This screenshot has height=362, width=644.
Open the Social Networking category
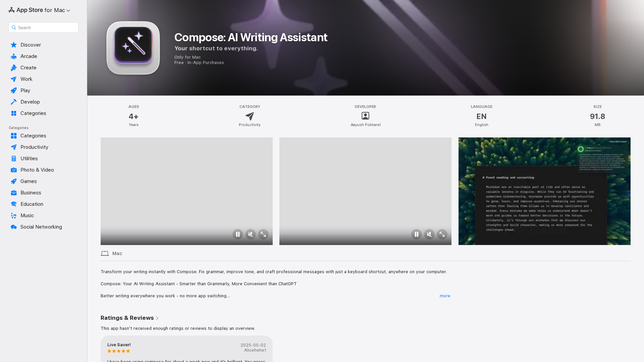tap(41, 227)
